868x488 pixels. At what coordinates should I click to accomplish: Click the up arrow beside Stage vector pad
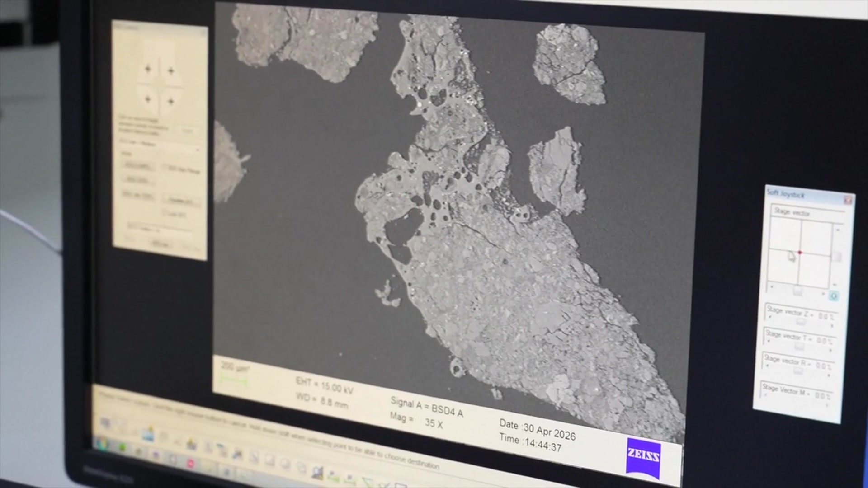838,230
